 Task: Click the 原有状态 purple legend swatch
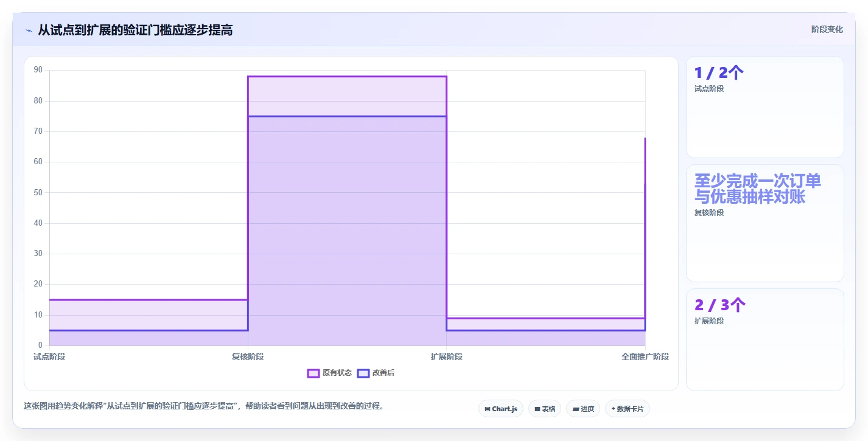(313, 373)
